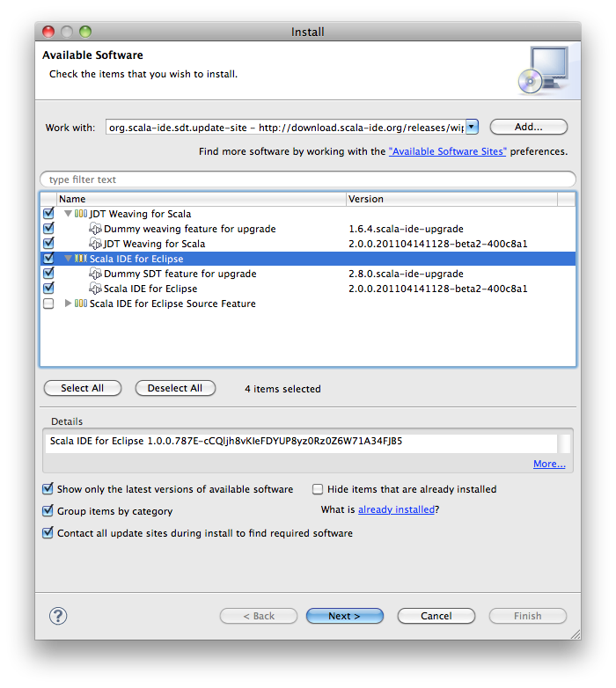Disable Contact all update sites during install
The image size is (616, 688).
coord(48,532)
